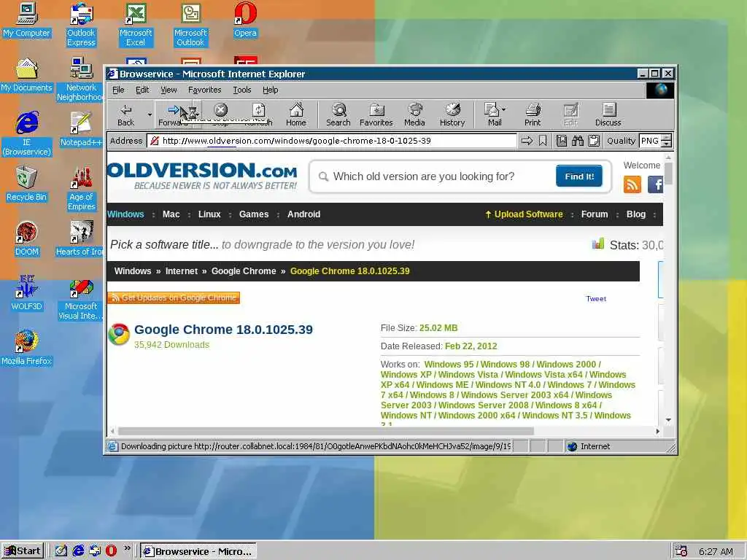
Task: Click the Quality PNG value field
Action: click(650, 141)
